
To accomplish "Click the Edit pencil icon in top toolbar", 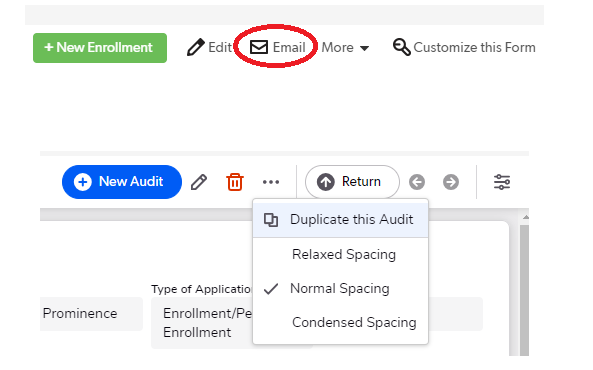I will point(196,47).
